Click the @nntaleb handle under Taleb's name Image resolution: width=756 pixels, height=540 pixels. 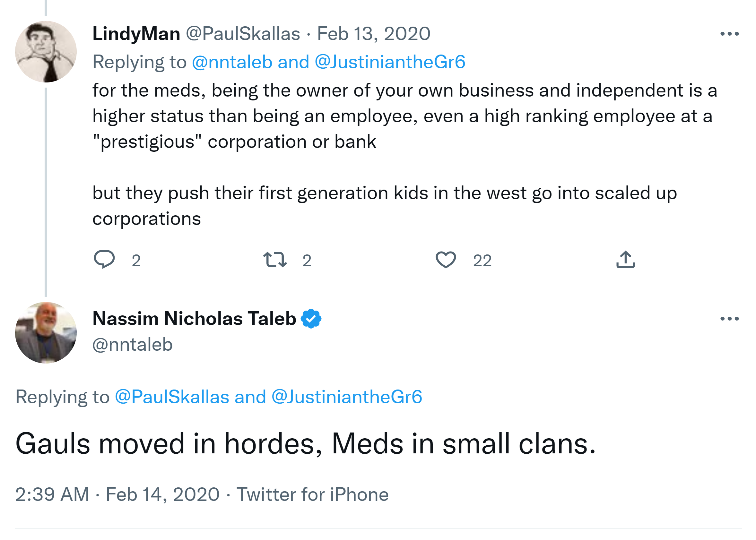(x=132, y=345)
